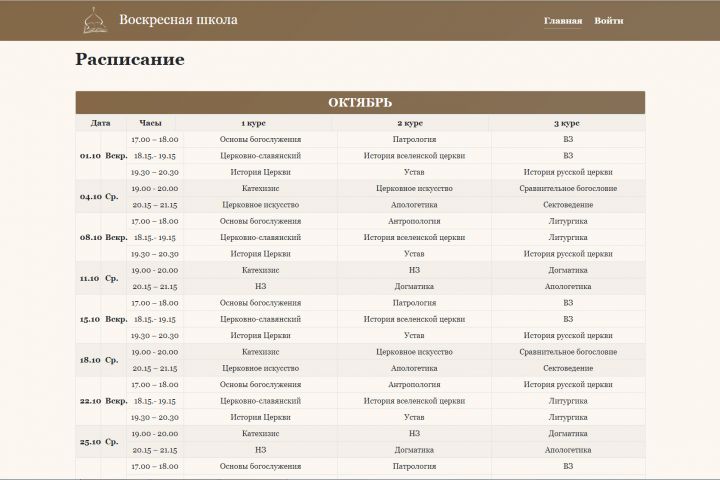Click the 2 курс column header
The height and width of the screenshot is (480, 720).
click(410, 123)
